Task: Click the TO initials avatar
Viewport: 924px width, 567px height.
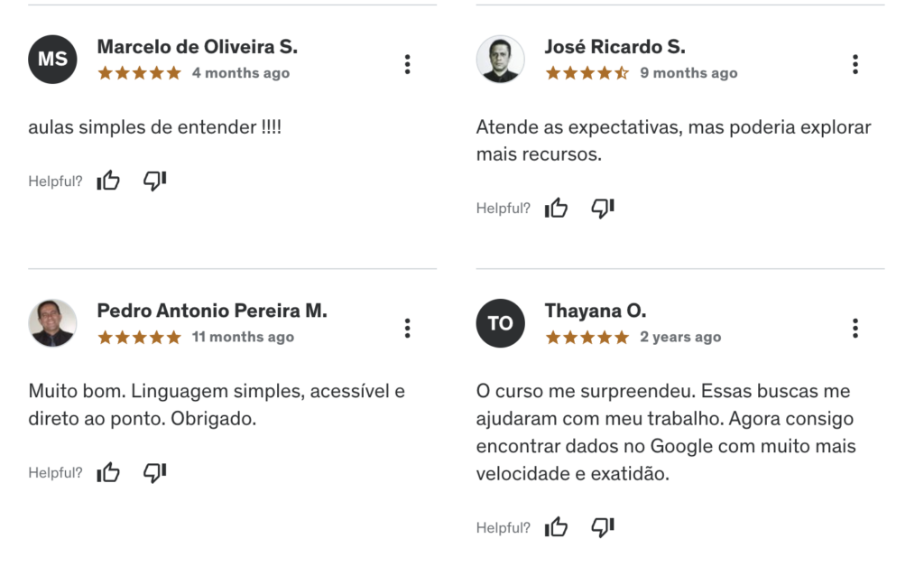Action: pos(500,323)
